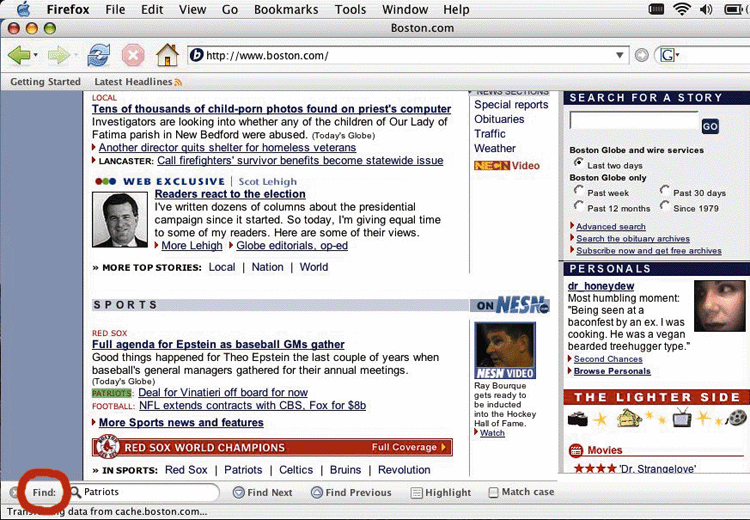Viewport: 750px width, 520px height.
Task: Click the red Stop loading icon
Action: pos(133,55)
